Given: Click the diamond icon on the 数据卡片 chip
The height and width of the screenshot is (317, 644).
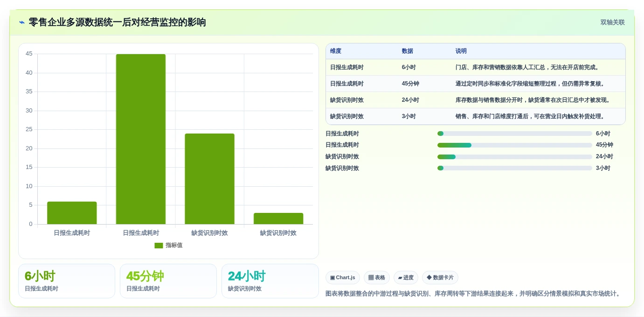Looking at the screenshot, I should pos(429,277).
